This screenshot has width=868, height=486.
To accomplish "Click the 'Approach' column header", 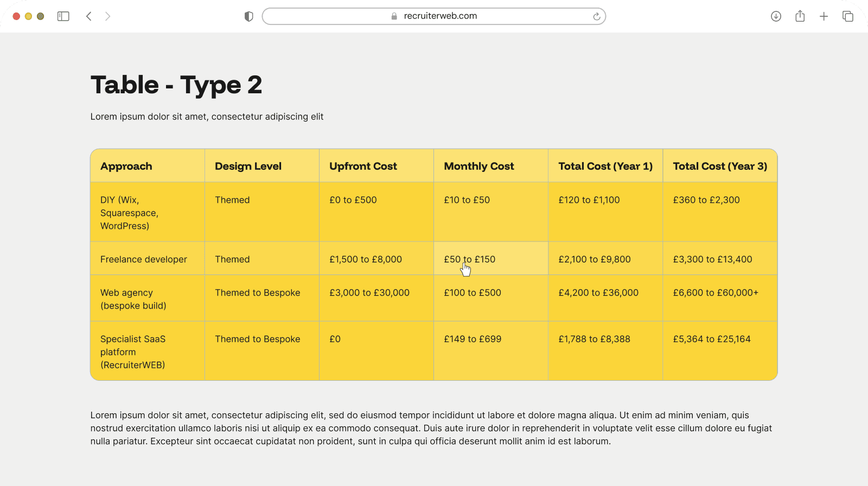I will coord(148,166).
